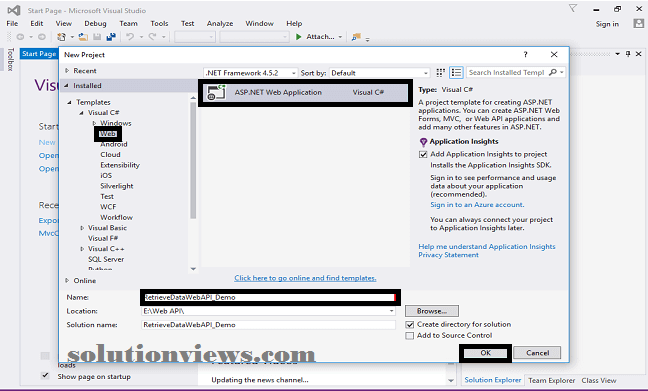
Task: Click Sign in to an Azure account link
Action: [477, 205]
